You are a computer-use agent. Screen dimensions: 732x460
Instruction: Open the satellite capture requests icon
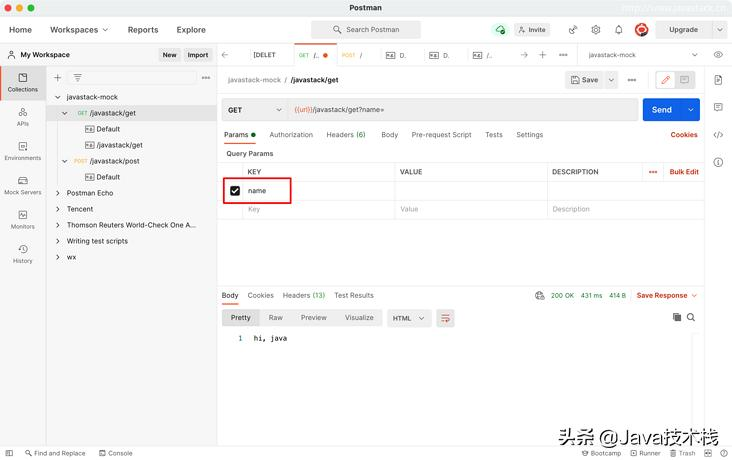573,29
